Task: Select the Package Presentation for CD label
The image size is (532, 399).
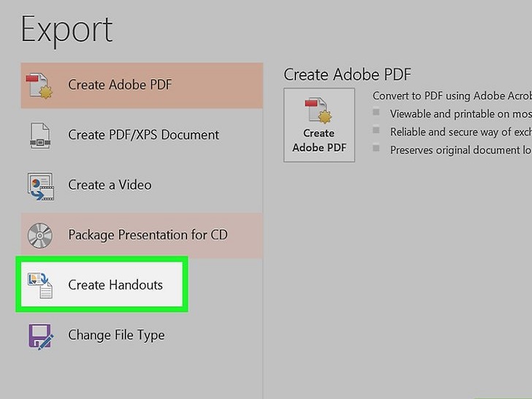Action: [148, 235]
